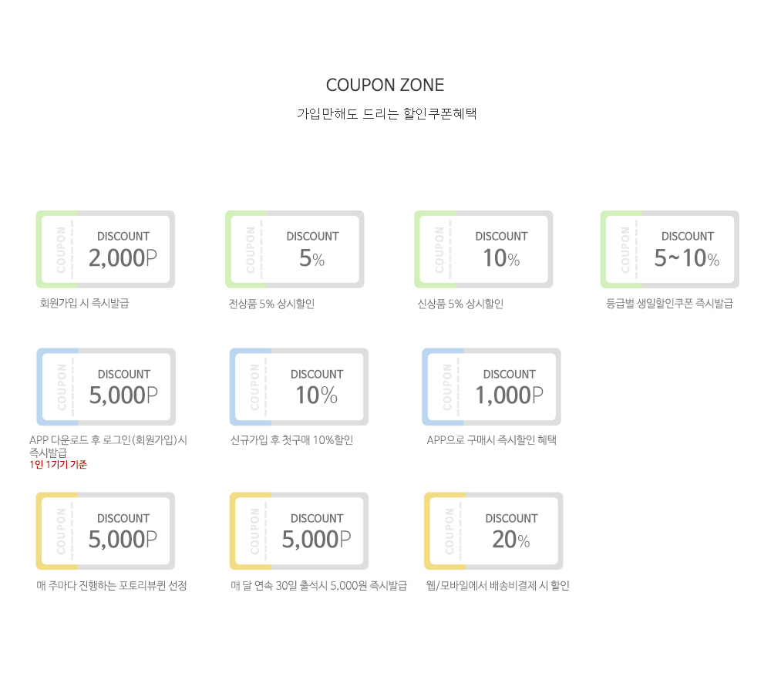The width and height of the screenshot is (771, 700).
Task: Click the COUPON ZONE heading
Action: (385, 85)
